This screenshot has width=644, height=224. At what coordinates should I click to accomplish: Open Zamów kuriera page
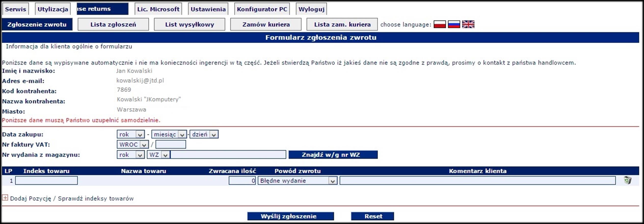pos(266,24)
